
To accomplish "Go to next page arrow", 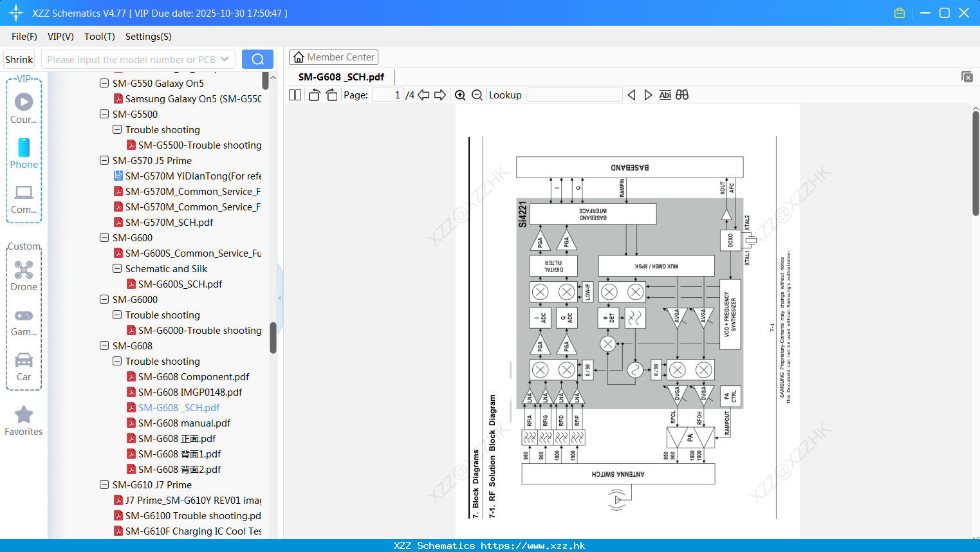I will click(440, 95).
